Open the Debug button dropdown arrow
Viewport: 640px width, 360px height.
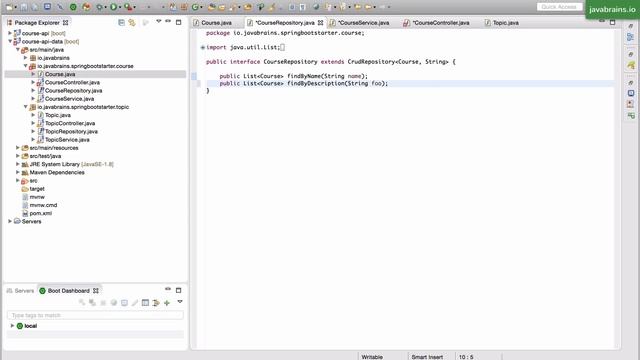(105, 7)
